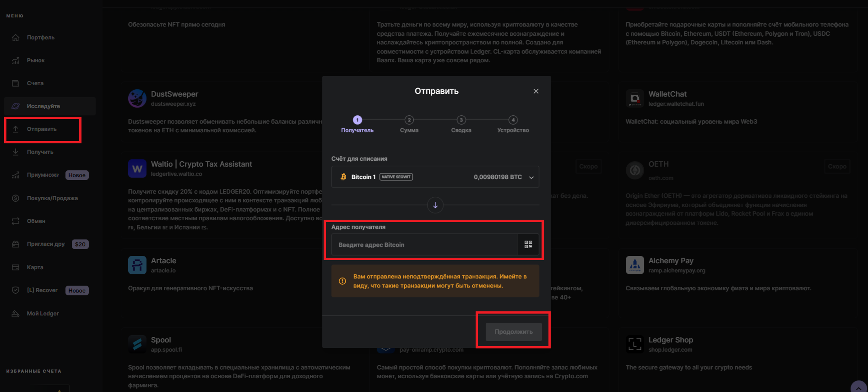
Task: Select step 1 Получатель in stepper
Action: (357, 124)
